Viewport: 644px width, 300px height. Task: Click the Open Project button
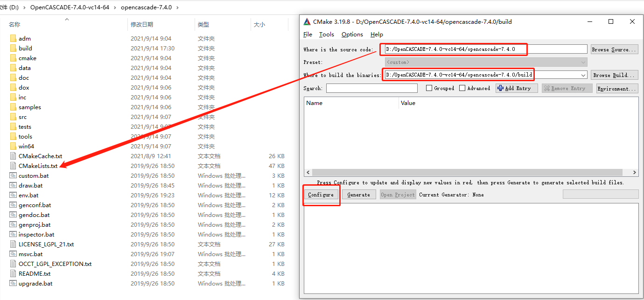click(x=398, y=195)
